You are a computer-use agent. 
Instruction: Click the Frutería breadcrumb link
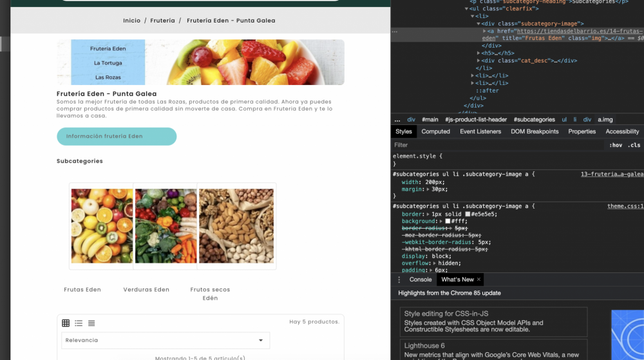[x=163, y=21]
